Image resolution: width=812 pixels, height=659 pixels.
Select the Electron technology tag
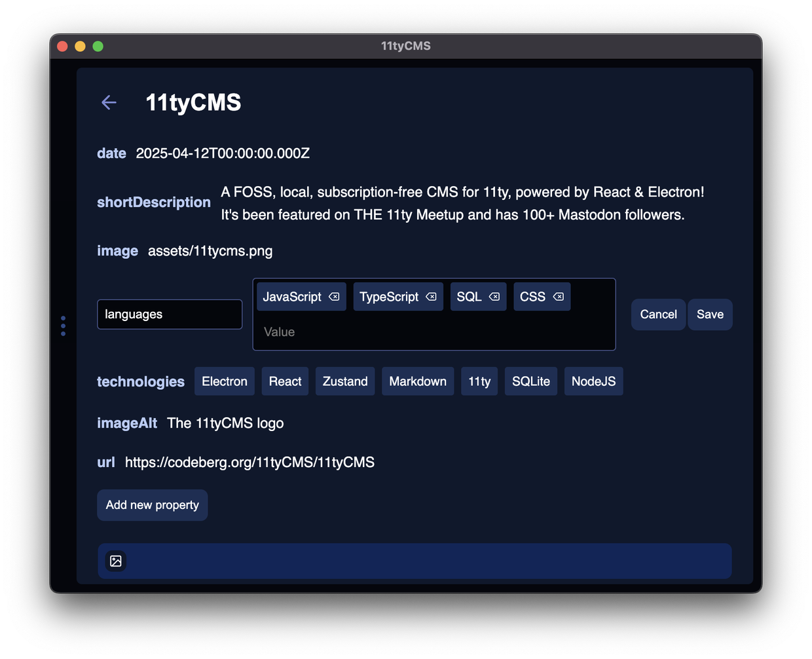[x=225, y=381]
